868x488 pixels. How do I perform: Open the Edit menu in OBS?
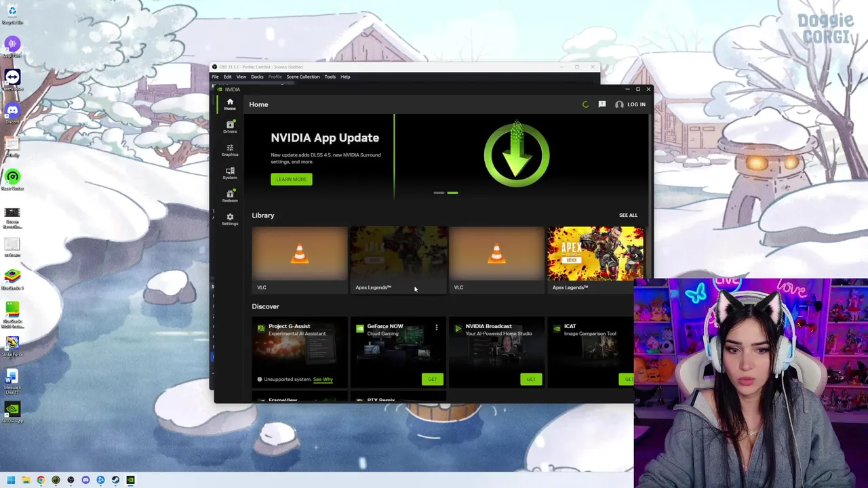[228, 77]
